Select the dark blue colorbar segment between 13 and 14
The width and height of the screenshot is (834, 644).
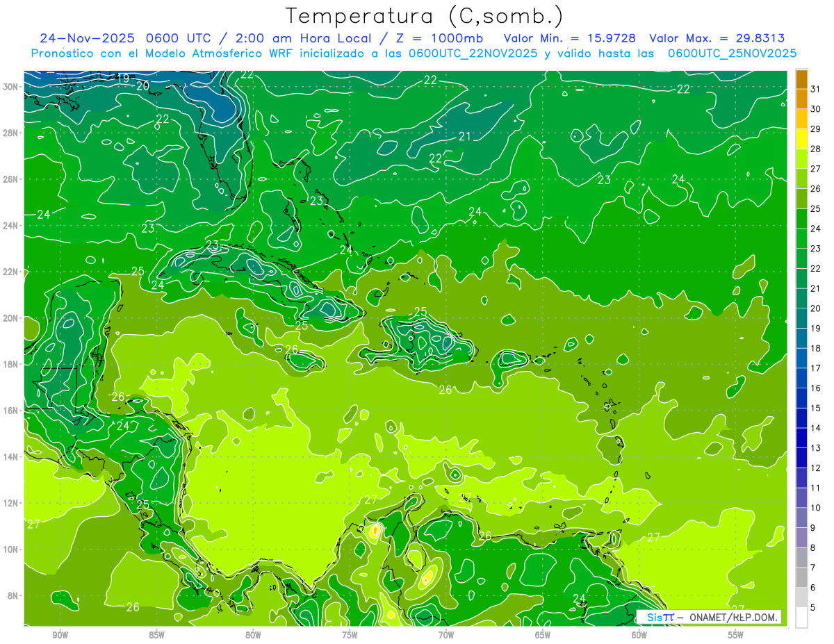tap(801, 438)
